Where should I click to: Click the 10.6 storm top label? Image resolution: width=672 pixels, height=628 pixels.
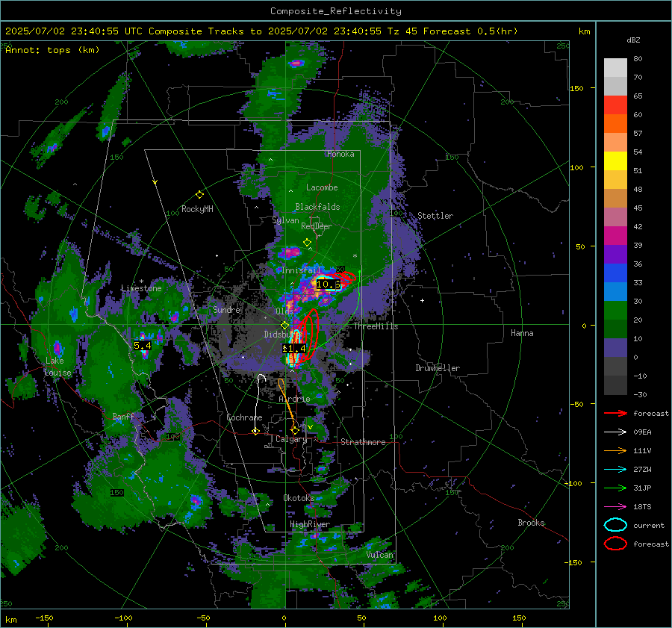[329, 285]
